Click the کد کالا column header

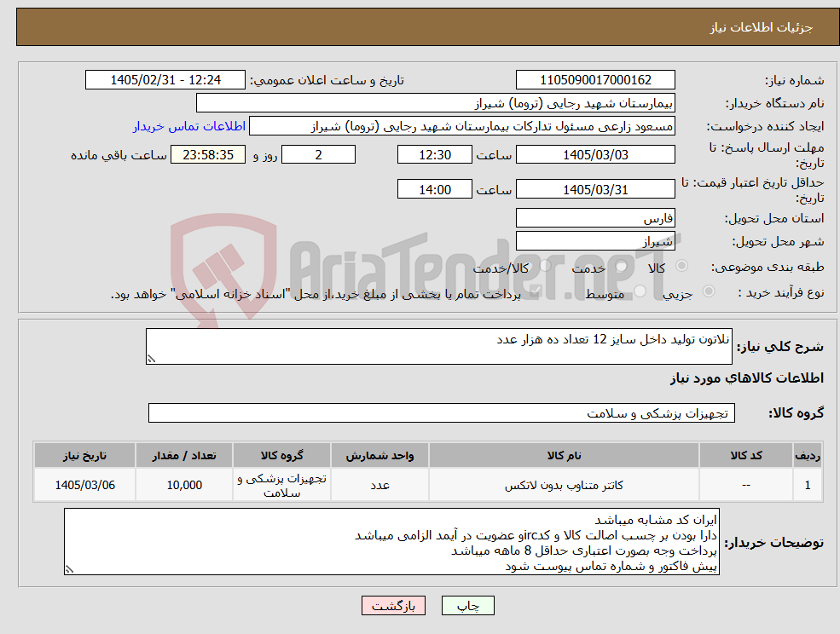pyautogui.click(x=745, y=456)
